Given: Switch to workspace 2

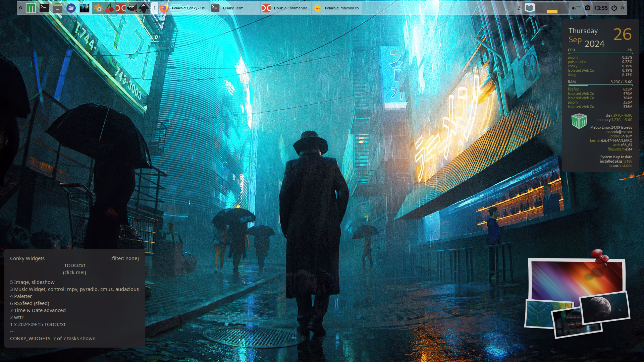Looking at the screenshot, I should click(519, 8).
